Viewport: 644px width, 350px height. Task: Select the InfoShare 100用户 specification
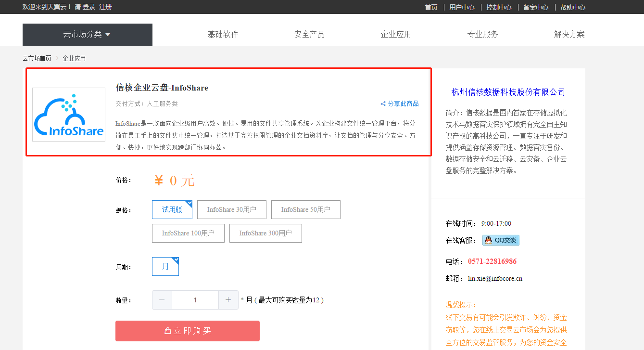coord(188,233)
